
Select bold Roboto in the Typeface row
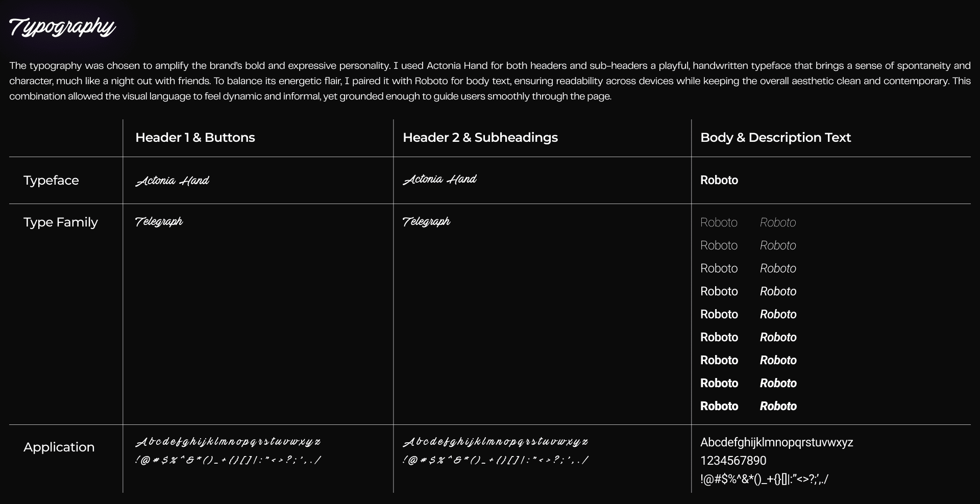[x=719, y=181]
